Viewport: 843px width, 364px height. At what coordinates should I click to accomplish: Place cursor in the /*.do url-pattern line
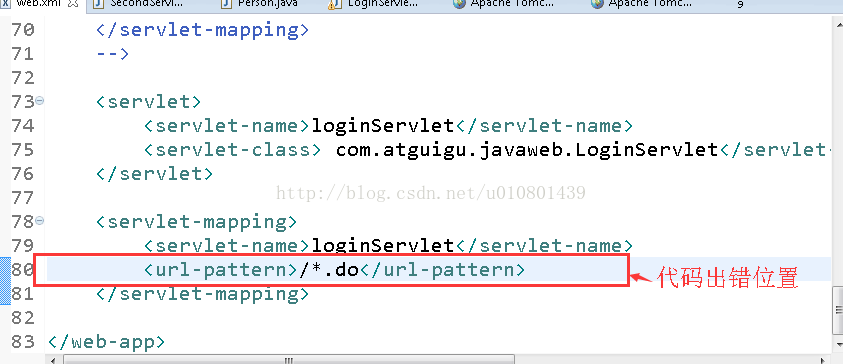tap(334, 269)
